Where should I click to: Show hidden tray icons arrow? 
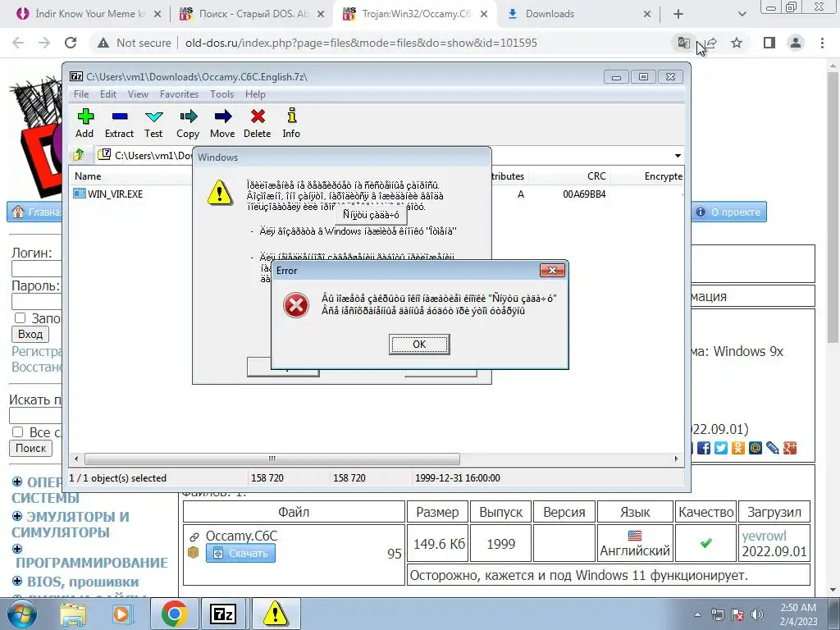point(697,615)
